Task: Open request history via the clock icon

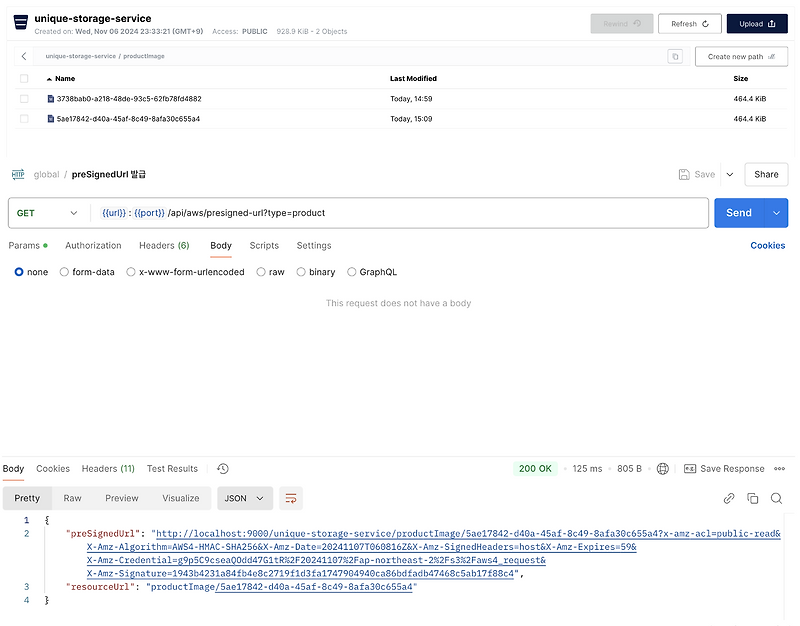Action: pos(223,468)
